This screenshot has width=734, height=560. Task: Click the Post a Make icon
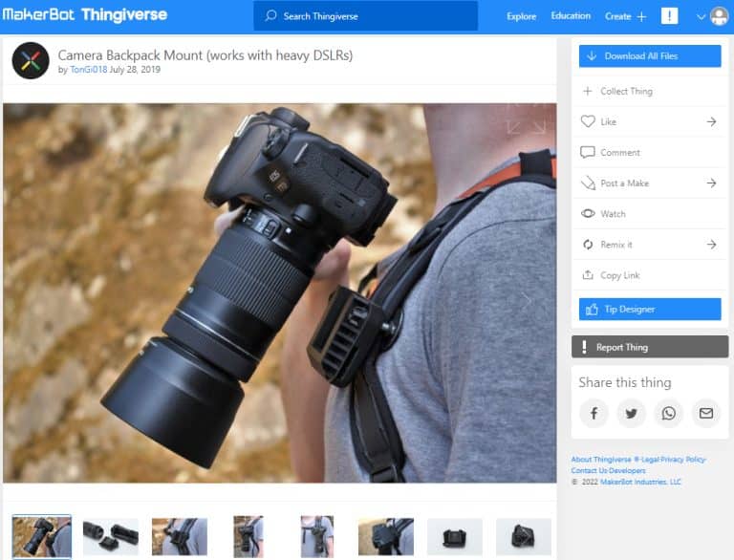(588, 183)
